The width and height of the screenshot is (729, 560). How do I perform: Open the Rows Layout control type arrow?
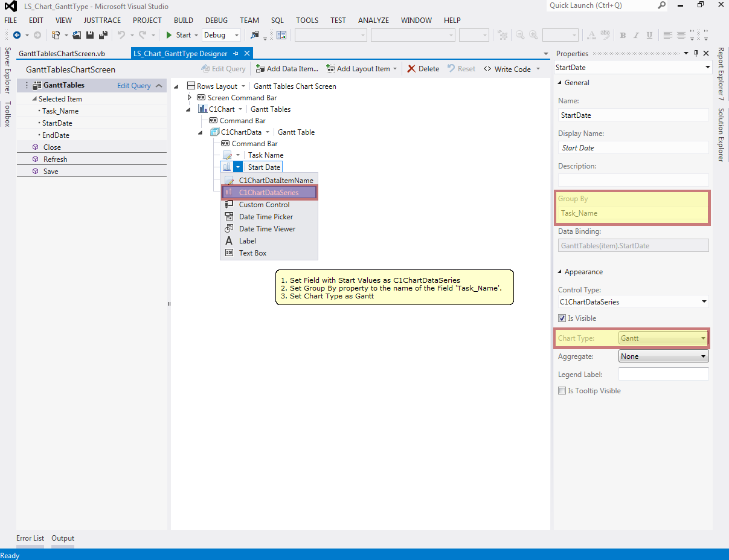tap(243, 86)
